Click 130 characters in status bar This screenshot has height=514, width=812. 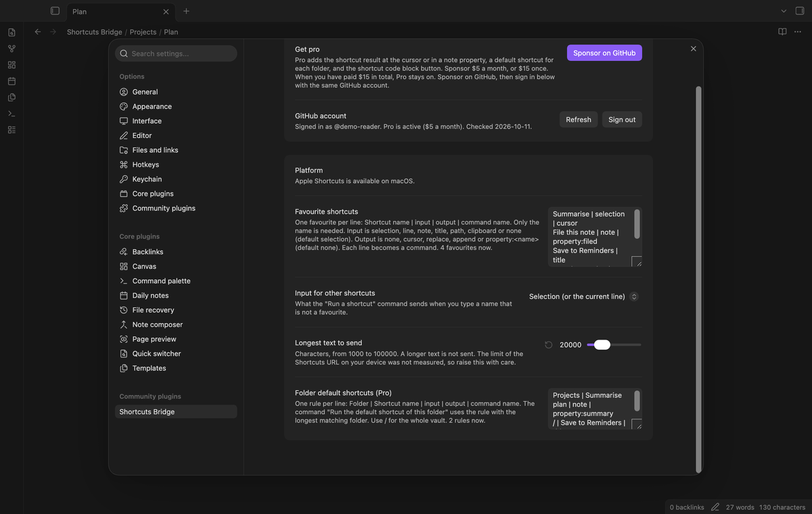click(x=782, y=507)
